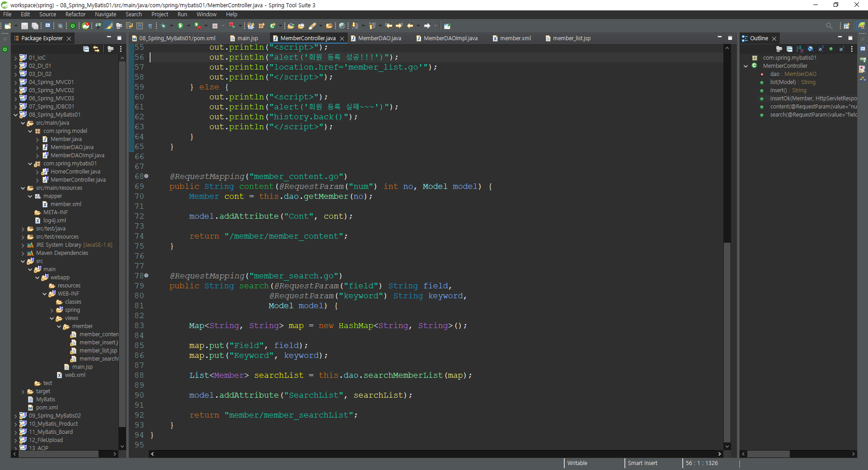The height and width of the screenshot is (470, 868).
Task: Toggle Skip All Breakpoints icon
Action: click(60, 26)
